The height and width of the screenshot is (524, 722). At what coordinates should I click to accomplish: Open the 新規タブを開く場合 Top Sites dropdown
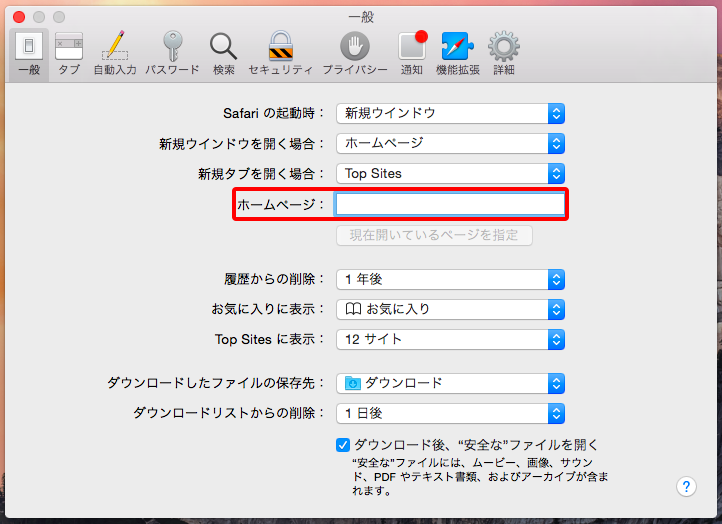coord(450,174)
